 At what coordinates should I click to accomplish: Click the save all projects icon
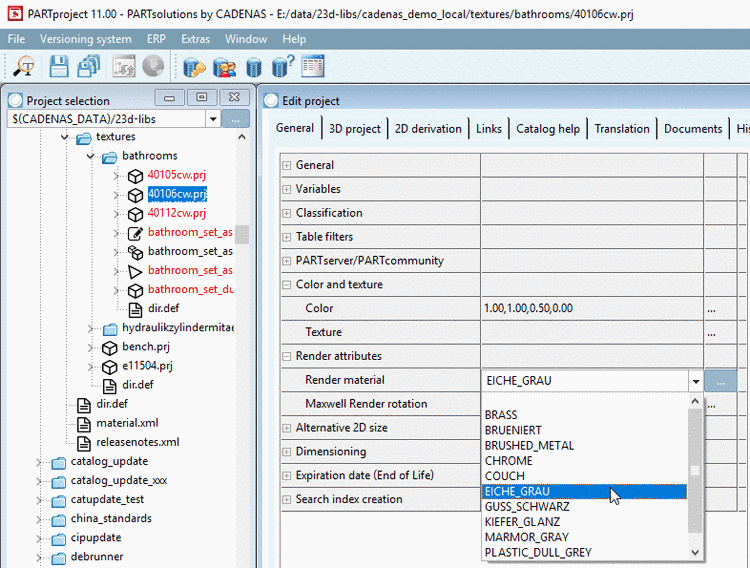89,67
